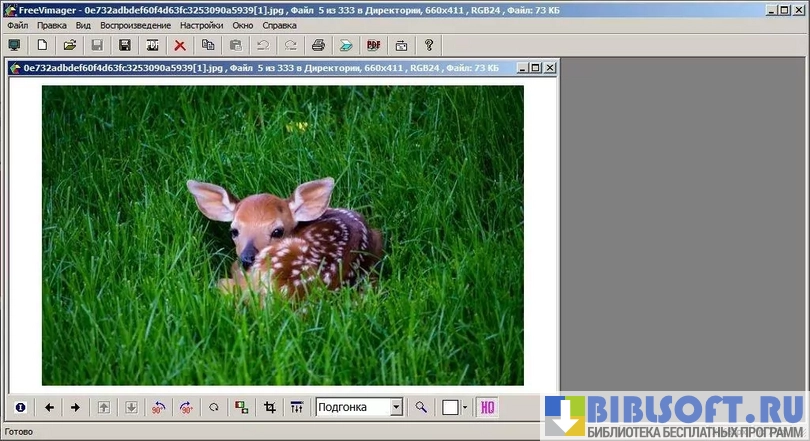Click the printer icon

(318, 45)
